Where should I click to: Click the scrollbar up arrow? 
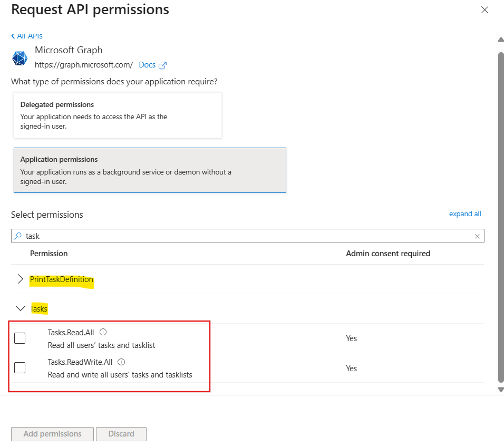click(500, 40)
